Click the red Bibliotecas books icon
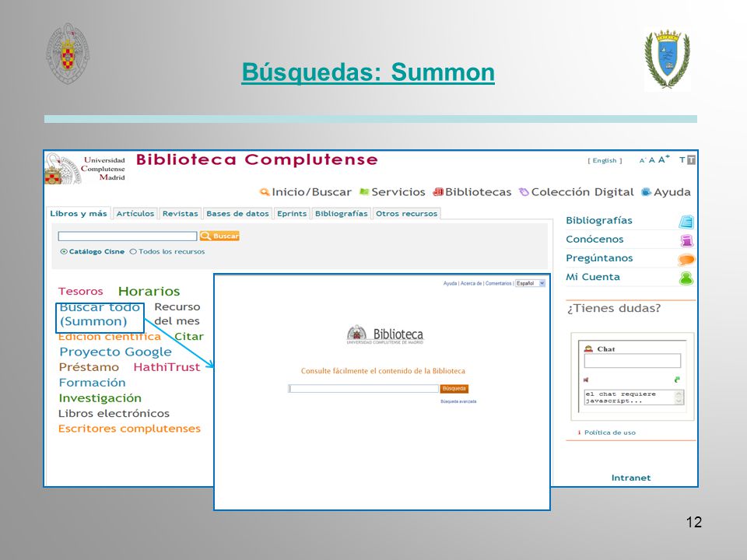Viewport: 747px width, 560px height. tap(438, 192)
